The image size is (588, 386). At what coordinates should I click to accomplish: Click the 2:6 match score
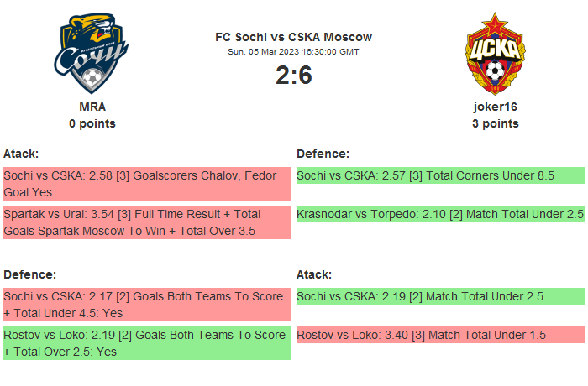pyautogui.click(x=293, y=76)
